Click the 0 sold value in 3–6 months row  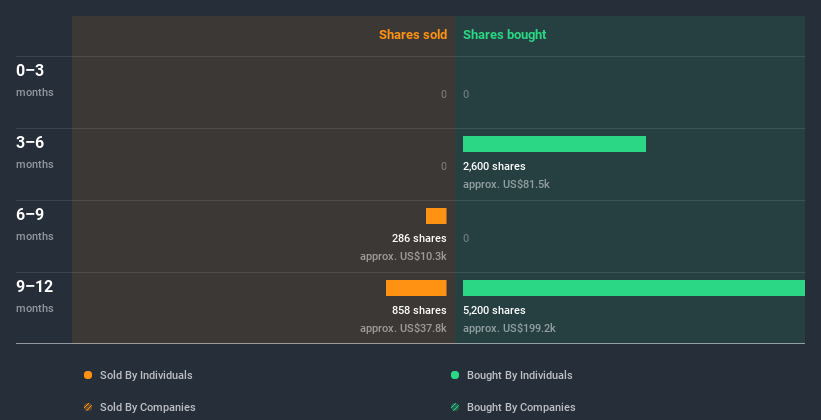(444, 167)
